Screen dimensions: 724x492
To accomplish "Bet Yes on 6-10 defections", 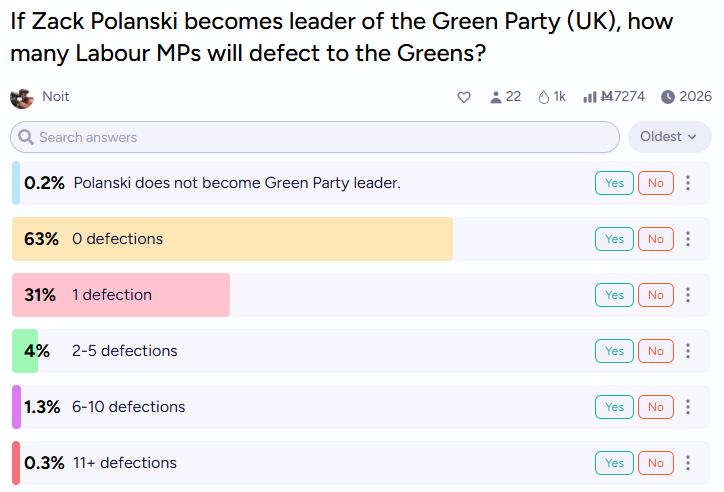I will pos(614,407).
